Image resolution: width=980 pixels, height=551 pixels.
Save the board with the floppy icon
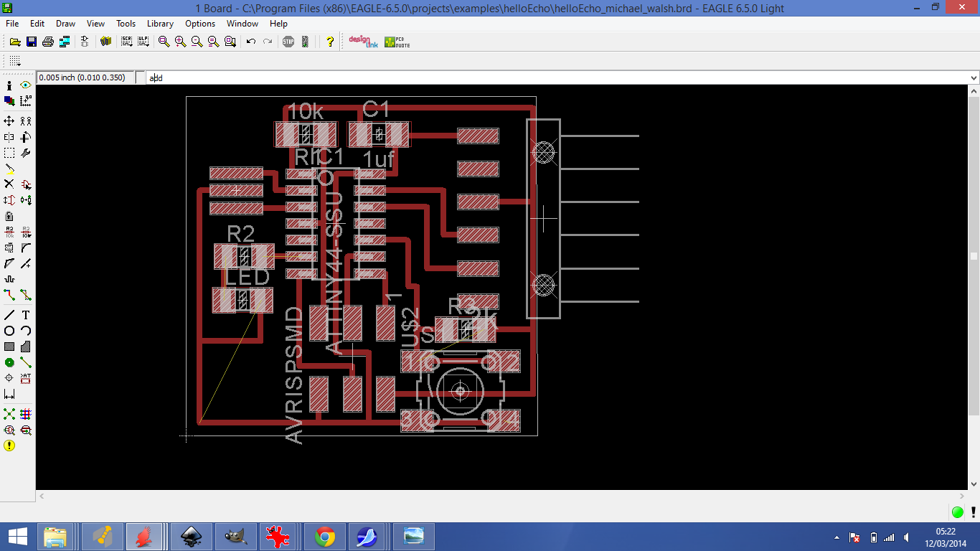point(31,42)
